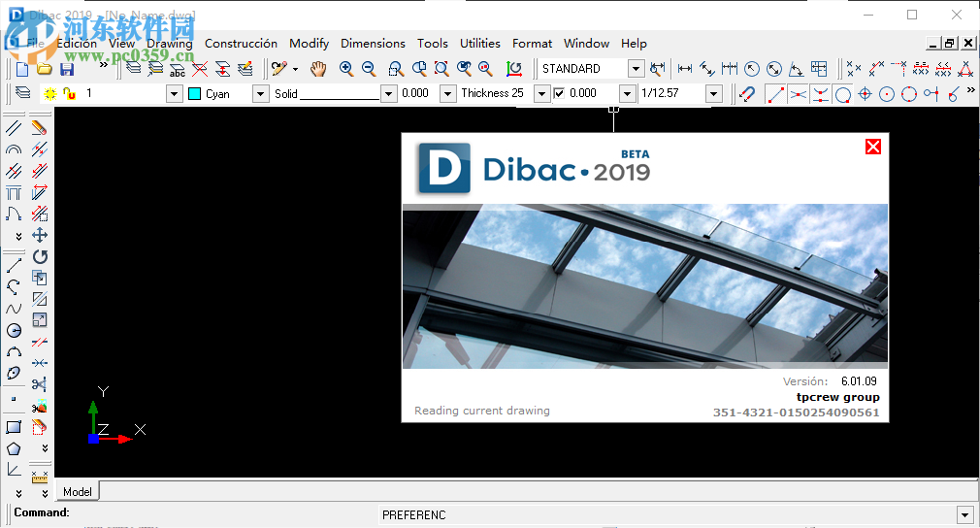This screenshot has width=980, height=528.
Task: Open the Construcción menu
Action: point(241,43)
